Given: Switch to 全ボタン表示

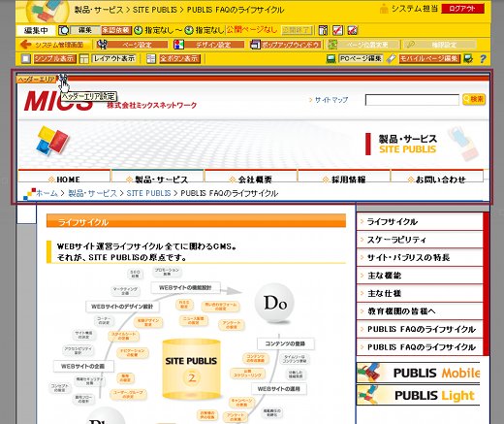Looking at the screenshot, I should click(x=179, y=58).
